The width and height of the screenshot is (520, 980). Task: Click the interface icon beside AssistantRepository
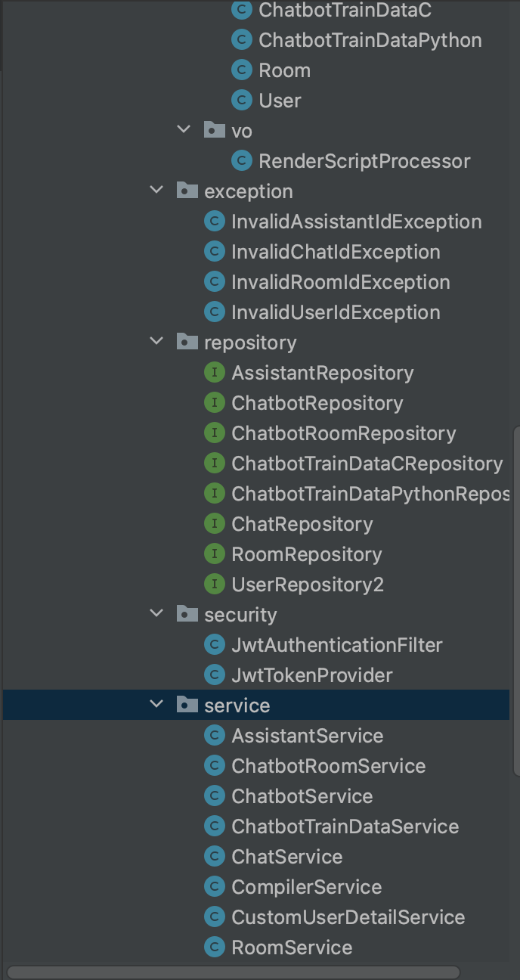[x=215, y=373]
